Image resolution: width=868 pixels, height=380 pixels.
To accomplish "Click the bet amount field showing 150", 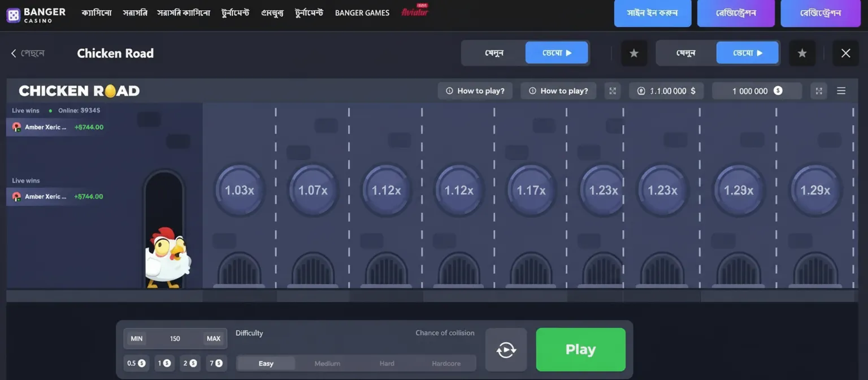I will click(175, 339).
